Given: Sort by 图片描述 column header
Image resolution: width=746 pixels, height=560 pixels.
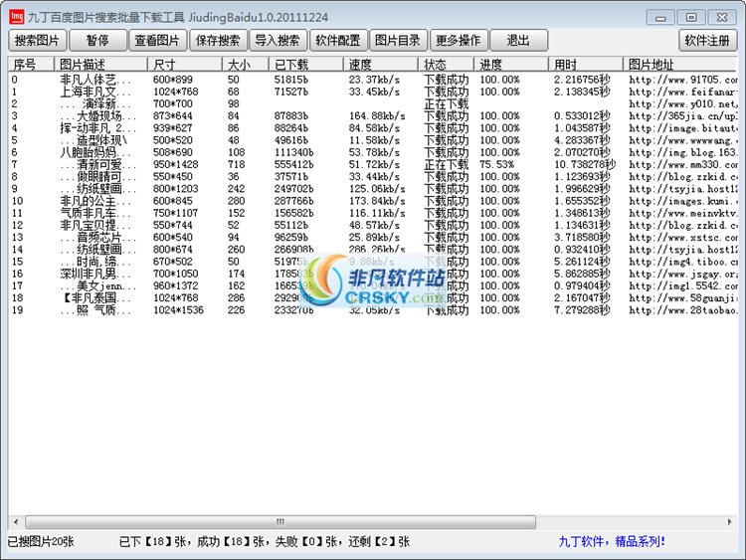Looking at the screenshot, I should click(x=100, y=64).
